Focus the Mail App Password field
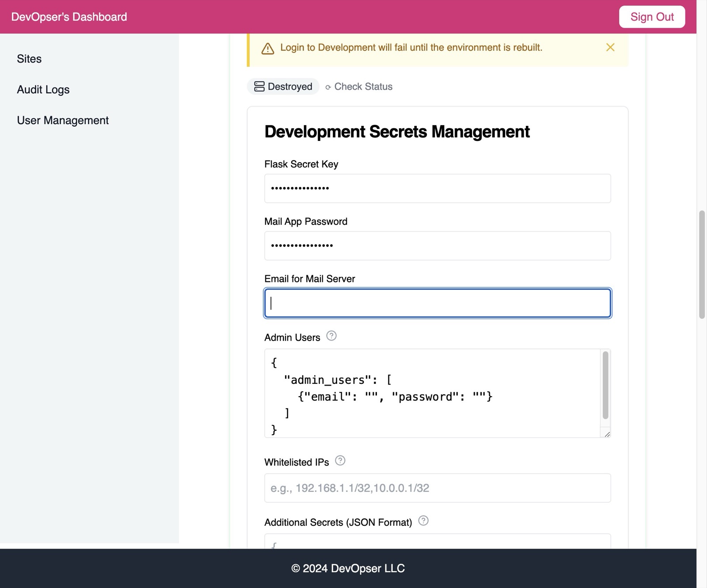The width and height of the screenshot is (707, 588). tap(437, 246)
